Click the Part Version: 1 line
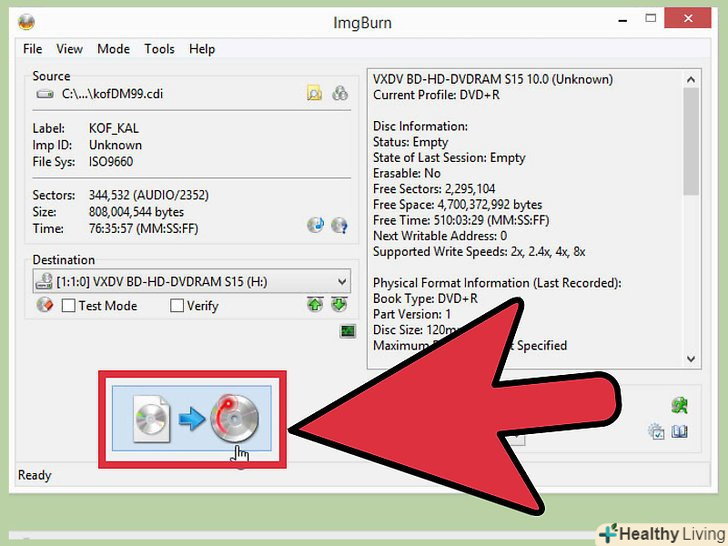728x546 pixels. 412,314
